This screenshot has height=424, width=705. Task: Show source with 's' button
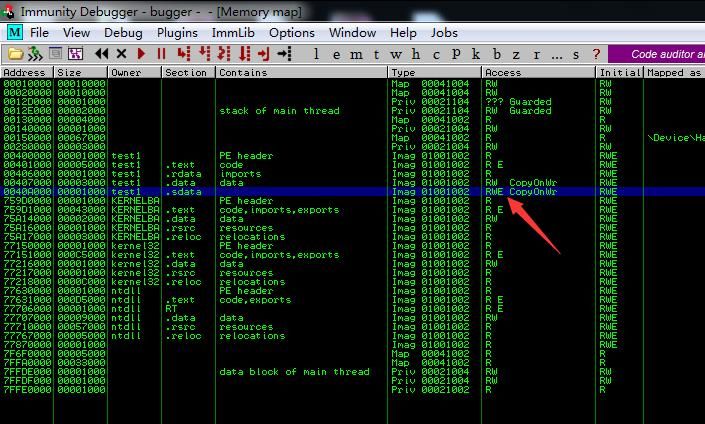pyautogui.click(x=576, y=55)
